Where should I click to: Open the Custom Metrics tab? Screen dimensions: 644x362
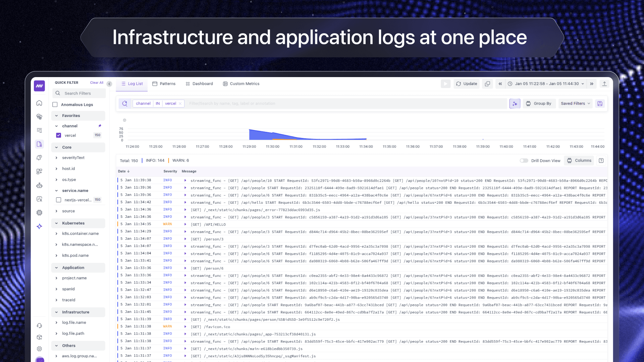241,84
